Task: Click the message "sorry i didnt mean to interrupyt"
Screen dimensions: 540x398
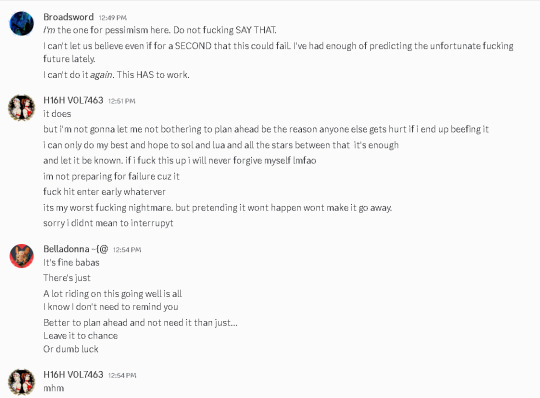Action: click(108, 223)
